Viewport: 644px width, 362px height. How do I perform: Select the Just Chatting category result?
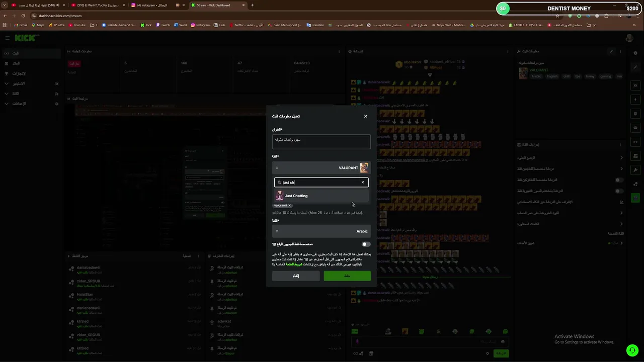click(321, 196)
